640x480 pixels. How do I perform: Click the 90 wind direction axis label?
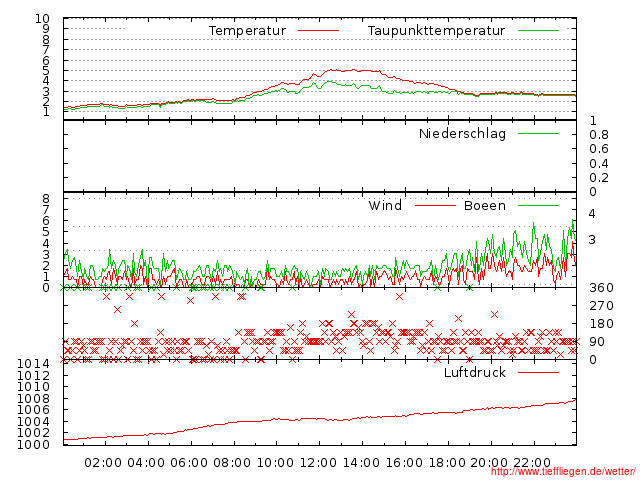[x=597, y=342]
